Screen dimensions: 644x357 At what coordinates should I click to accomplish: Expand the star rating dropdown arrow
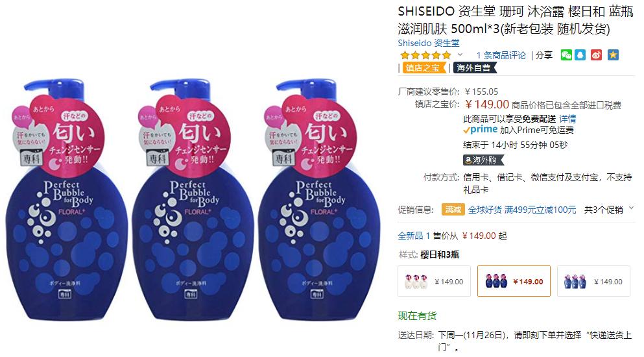click(x=460, y=55)
